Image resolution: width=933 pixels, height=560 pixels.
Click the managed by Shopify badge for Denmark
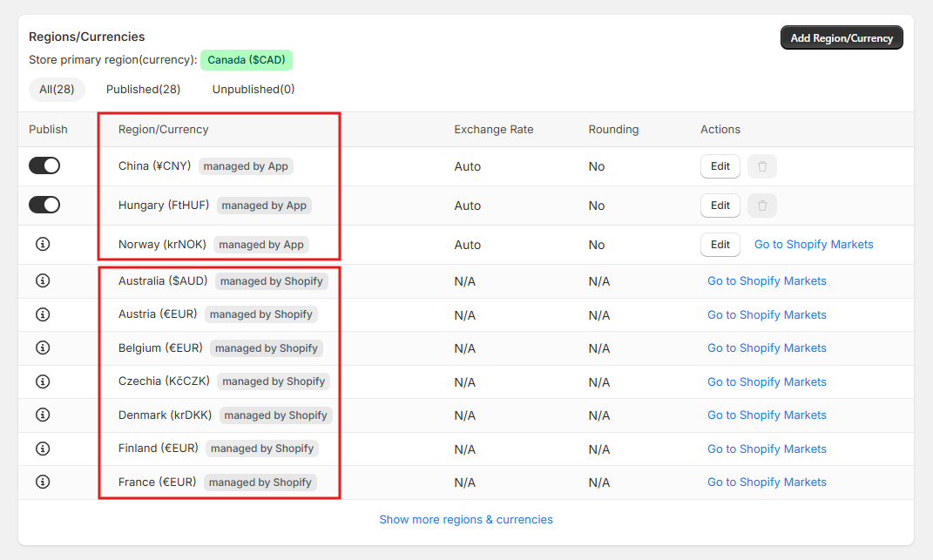[275, 415]
